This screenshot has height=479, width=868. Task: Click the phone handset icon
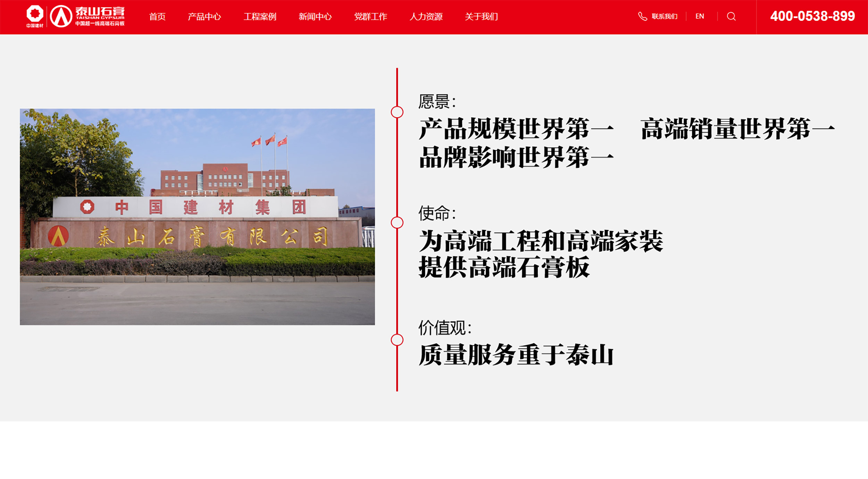(x=642, y=16)
